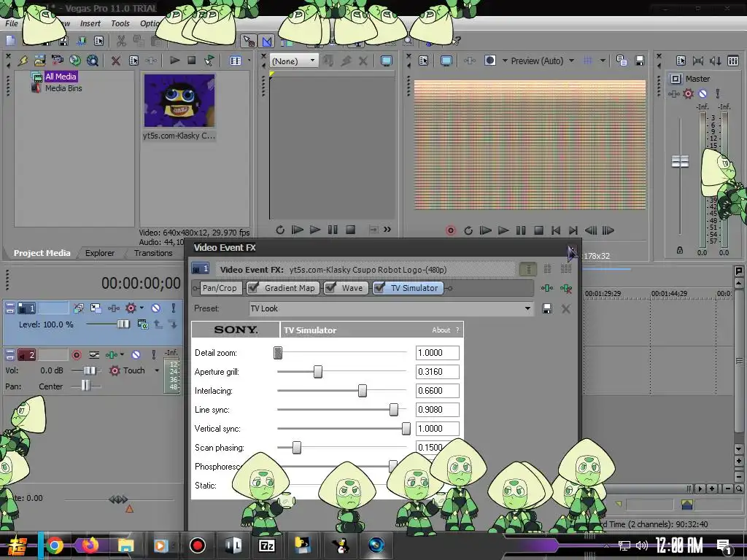This screenshot has width=747, height=560.
Task: Solo video track 1
Action: coord(173,308)
